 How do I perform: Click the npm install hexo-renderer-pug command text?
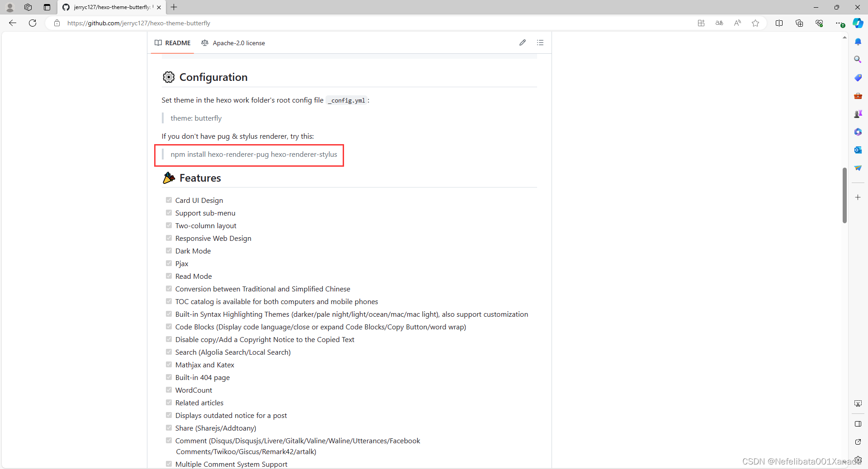(254, 155)
